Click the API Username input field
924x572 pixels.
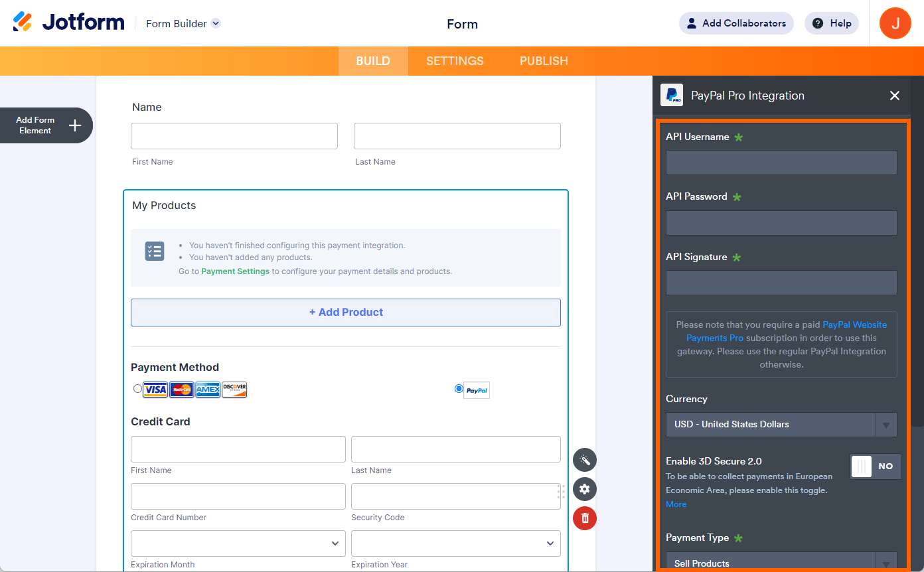click(x=781, y=163)
